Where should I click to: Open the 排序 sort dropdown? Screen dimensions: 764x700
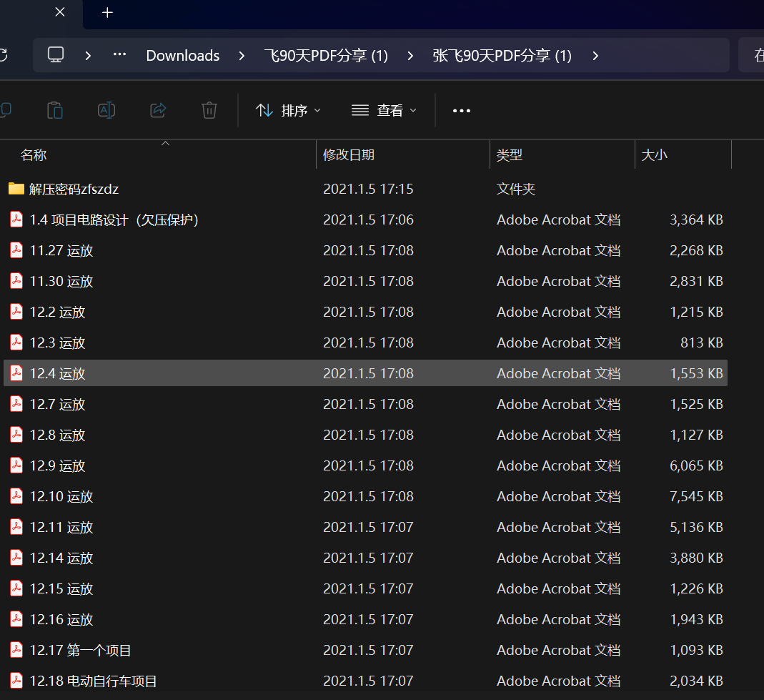[x=289, y=111]
